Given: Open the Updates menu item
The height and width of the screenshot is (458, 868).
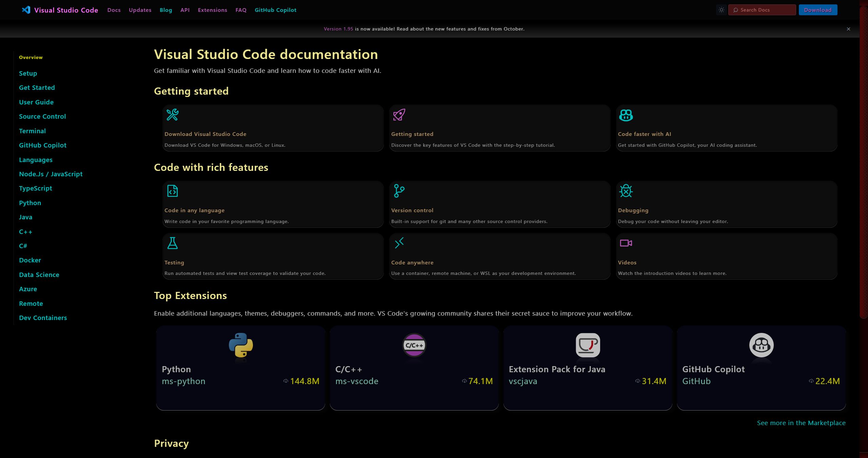Looking at the screenshot, I should click(140, 10).
